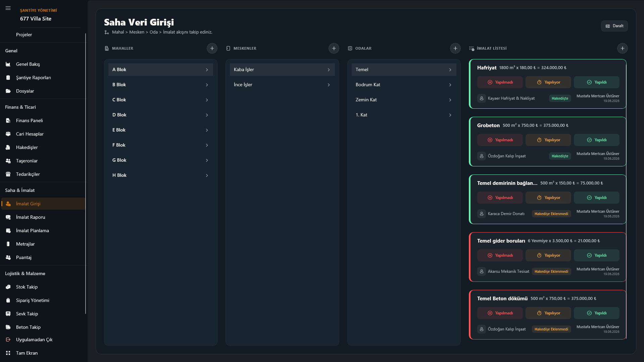Image resolution: width=644 pixels, height=362 pixels.
Task: Click Uygulamadan Çık logout icon
Action: (x=8, y=340)
